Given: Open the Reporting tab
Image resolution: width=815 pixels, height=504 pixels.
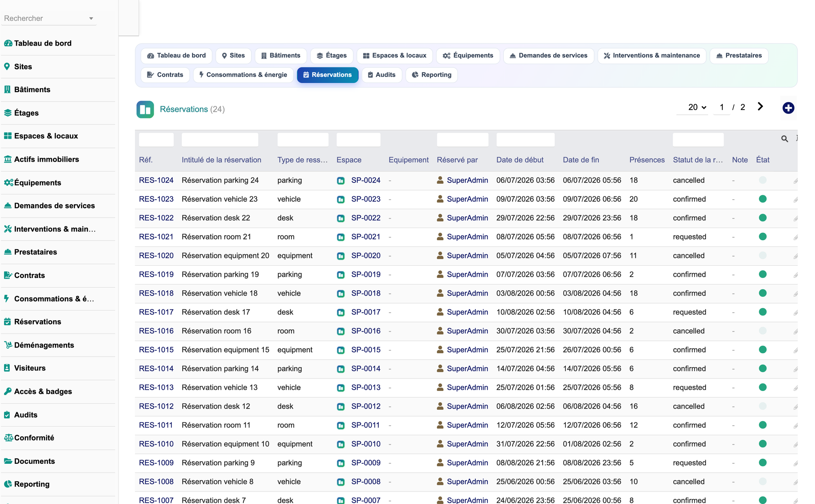Looking at the screenshot, I should tap(431, 75).
